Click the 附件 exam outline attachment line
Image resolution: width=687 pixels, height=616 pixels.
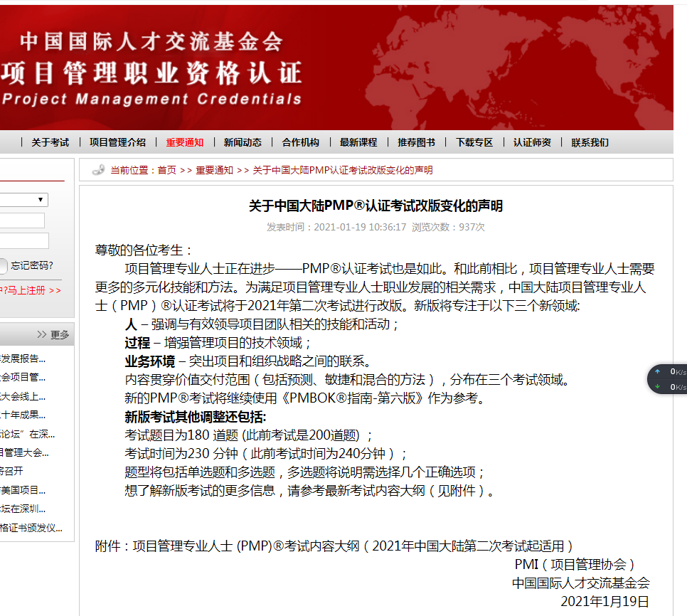coord(334,546)
